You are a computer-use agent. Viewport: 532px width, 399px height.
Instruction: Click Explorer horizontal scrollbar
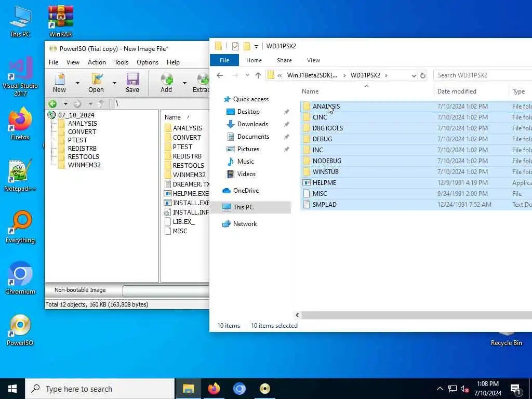pyautogui.click(x=417, y=315)
